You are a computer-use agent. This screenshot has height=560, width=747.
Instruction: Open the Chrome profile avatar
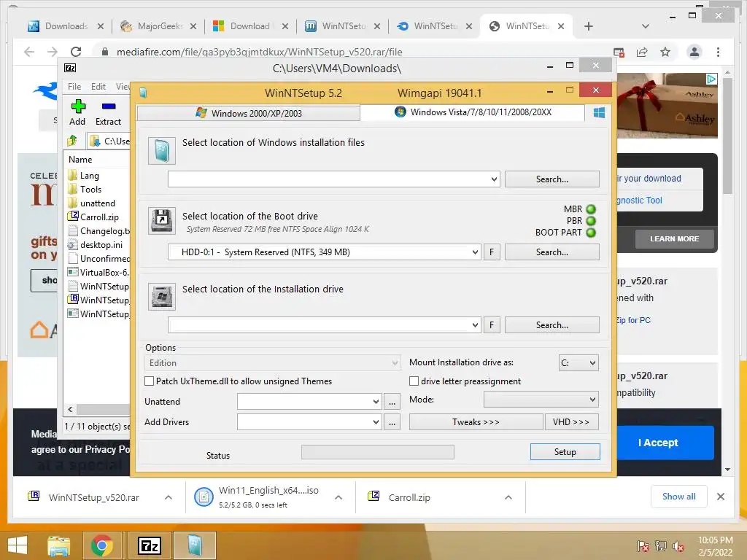click(x=694, y=52)
